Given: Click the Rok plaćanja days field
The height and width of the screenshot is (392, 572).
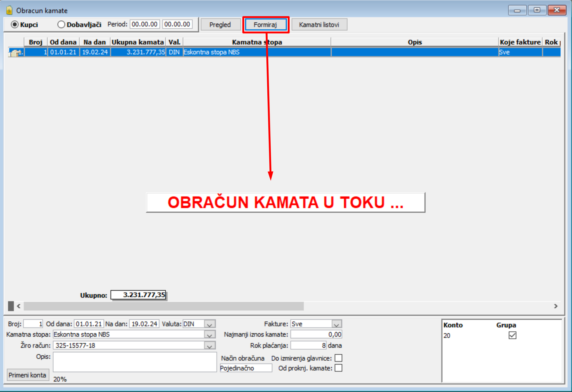Looking at the screenshot, I should coord(308,345).
